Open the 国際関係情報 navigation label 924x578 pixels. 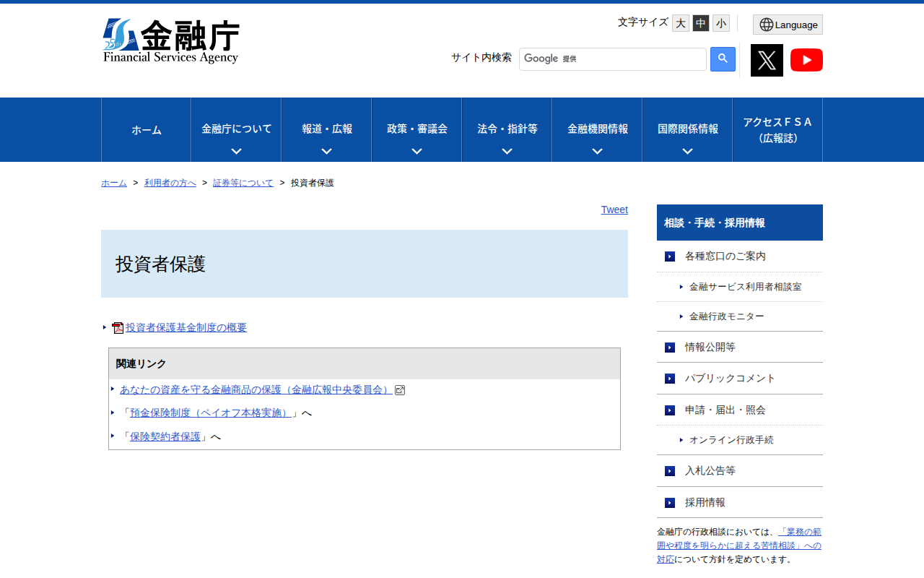[688, 129]
